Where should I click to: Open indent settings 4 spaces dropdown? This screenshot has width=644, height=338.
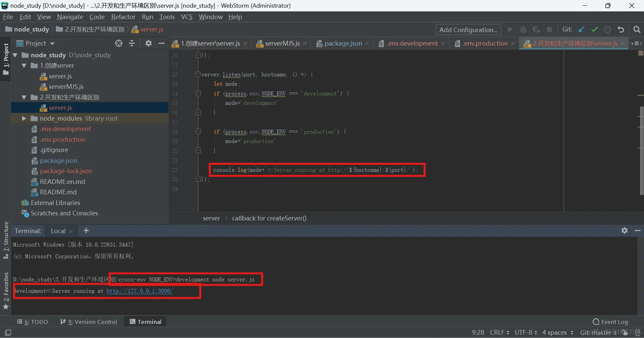pyautogui.click(x=558, y=332)
